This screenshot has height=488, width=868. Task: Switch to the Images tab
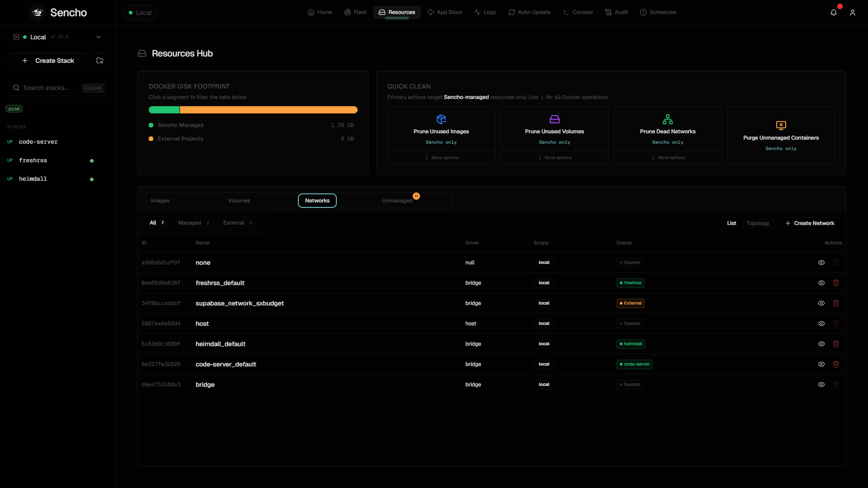tap(160, 201)
